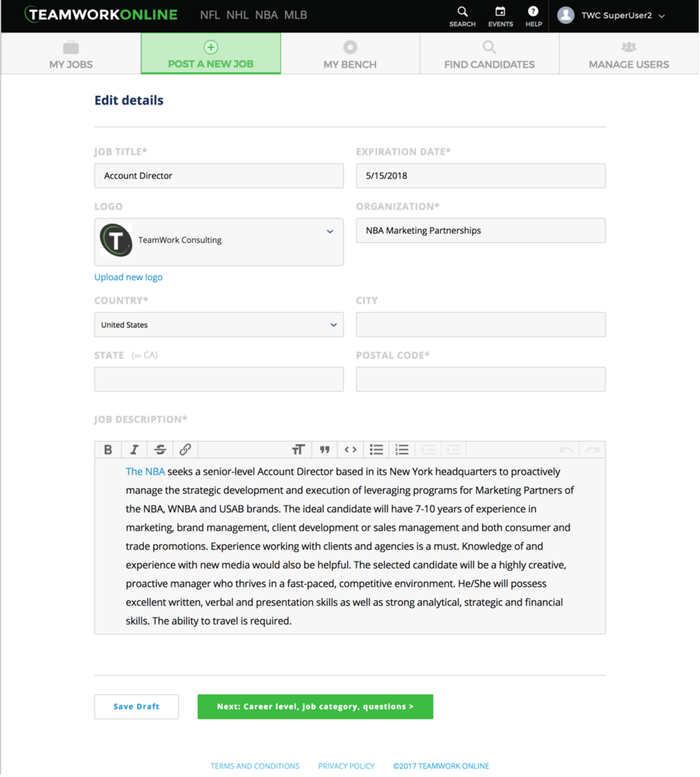The height and width of the screenshot is (777, 700).
Task: Create a bulleted list
Action: (x=376, y=450)
